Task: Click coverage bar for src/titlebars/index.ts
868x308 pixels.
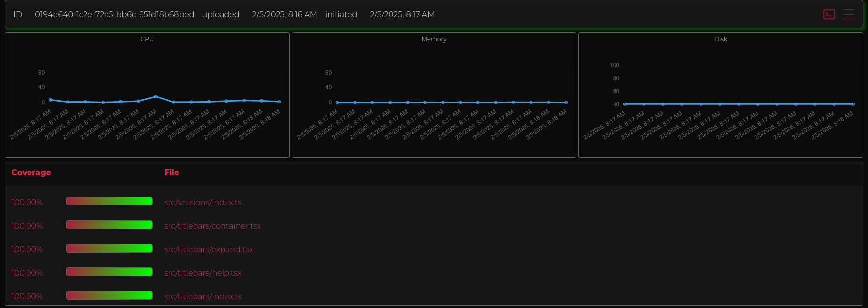Action: point(110,295)
